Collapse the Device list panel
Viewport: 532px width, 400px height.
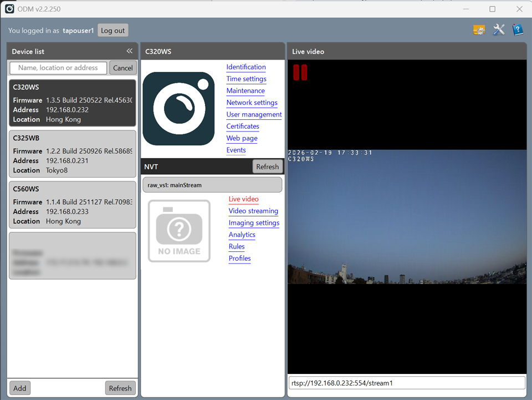(129, 51)
